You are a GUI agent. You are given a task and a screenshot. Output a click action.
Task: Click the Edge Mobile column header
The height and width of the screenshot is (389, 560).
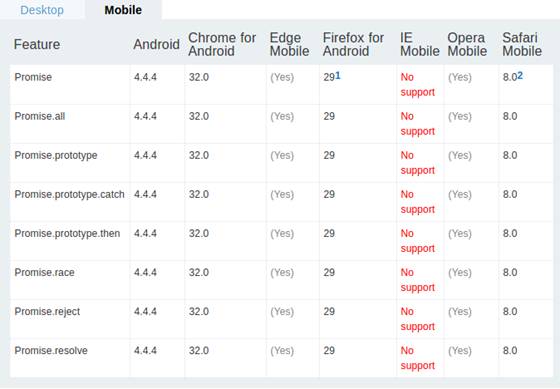(x=289, y=44)
